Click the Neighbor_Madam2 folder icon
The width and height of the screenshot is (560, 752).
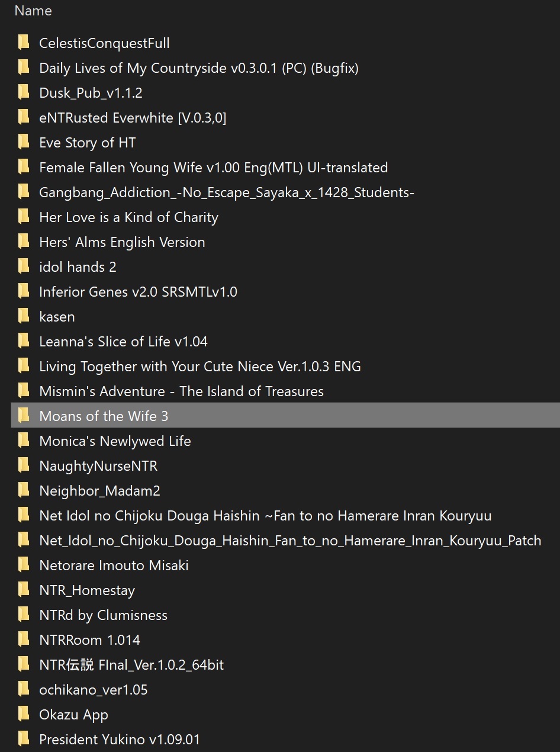pyautogui.click(x=24, y=490)
